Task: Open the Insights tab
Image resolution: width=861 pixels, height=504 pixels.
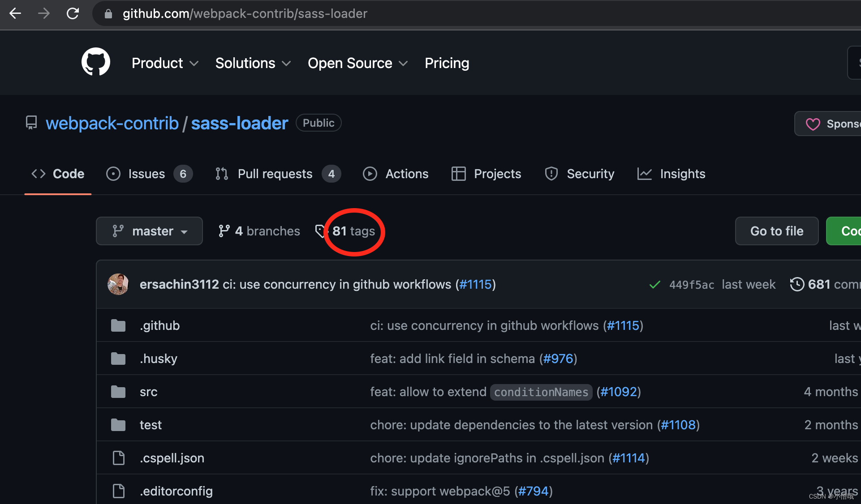Action: 671,174
